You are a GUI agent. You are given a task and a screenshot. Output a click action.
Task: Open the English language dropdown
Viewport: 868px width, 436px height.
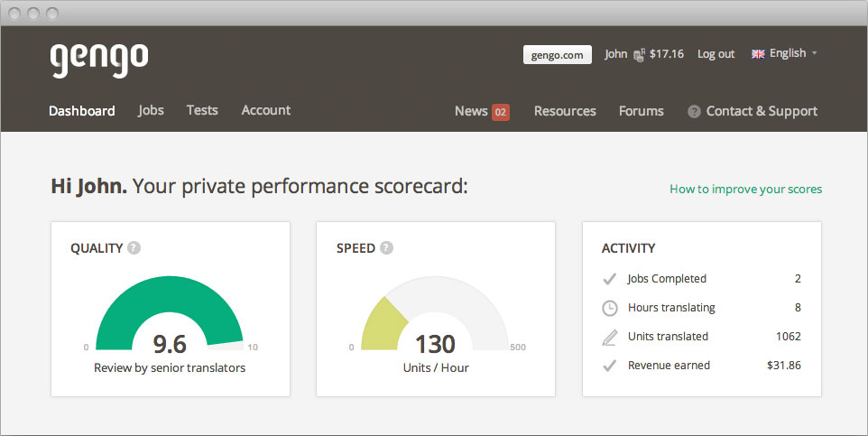(787, 53)
